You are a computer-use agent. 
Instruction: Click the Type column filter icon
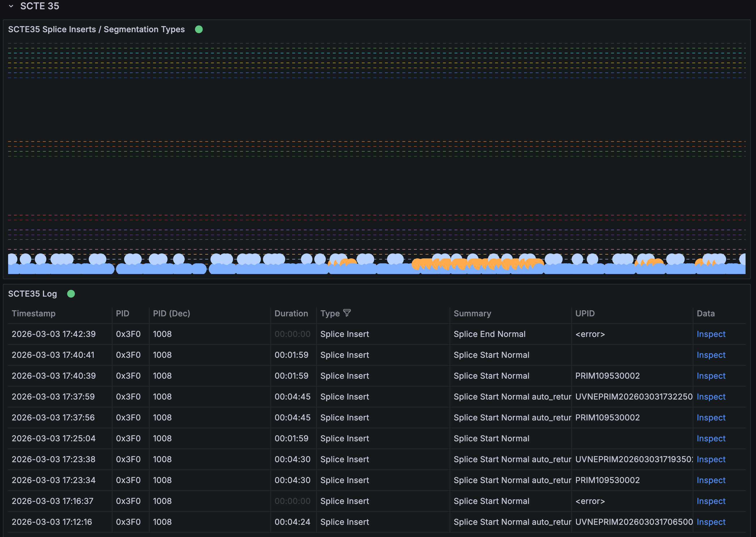[x=347, y=313]
